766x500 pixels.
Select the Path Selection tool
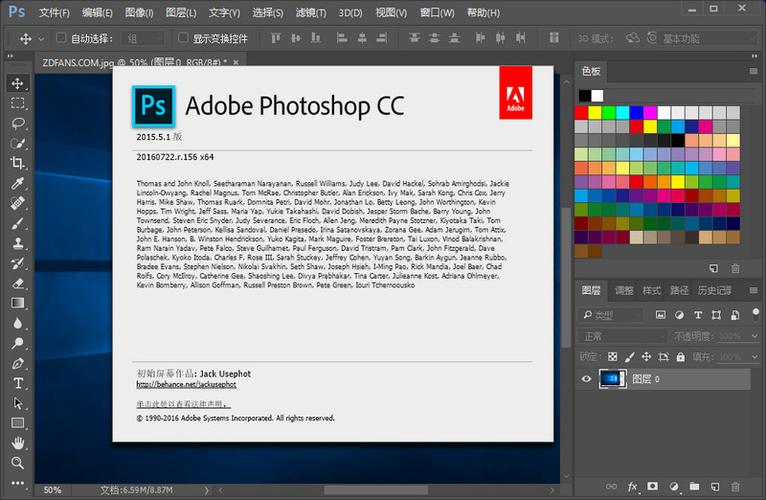pos(18,404)
